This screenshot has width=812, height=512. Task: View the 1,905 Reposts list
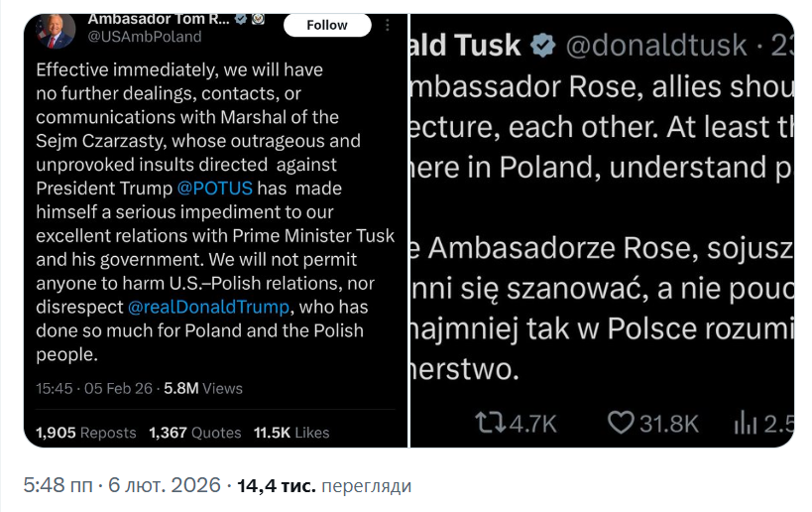pyautogui.click(x=86, y=433)
